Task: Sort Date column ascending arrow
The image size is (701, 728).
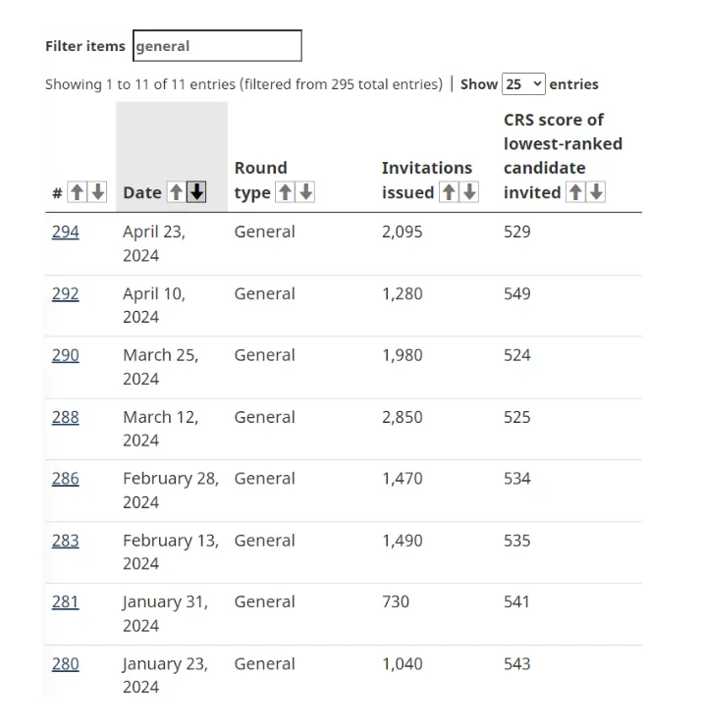Action: pos(176,192)
